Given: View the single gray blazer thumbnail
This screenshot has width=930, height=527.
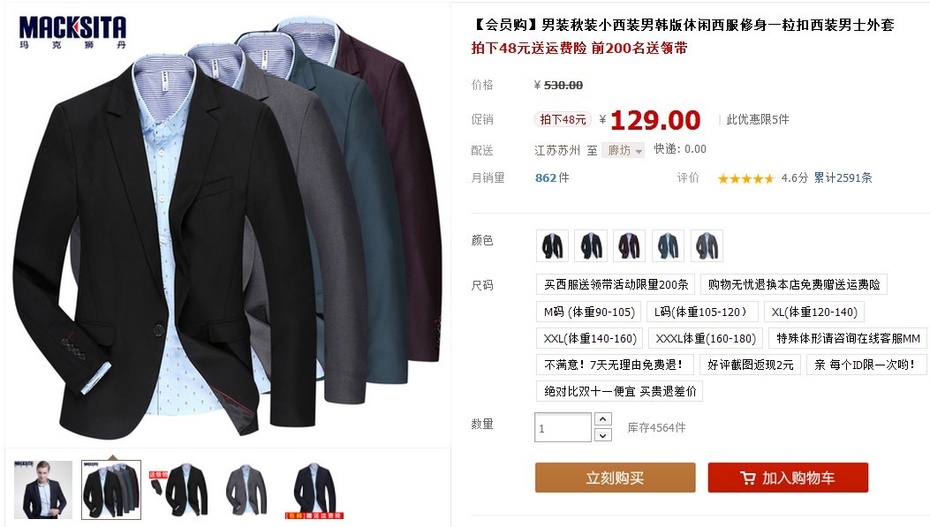Looking at the screenshot, I should [x=246, y=490].
